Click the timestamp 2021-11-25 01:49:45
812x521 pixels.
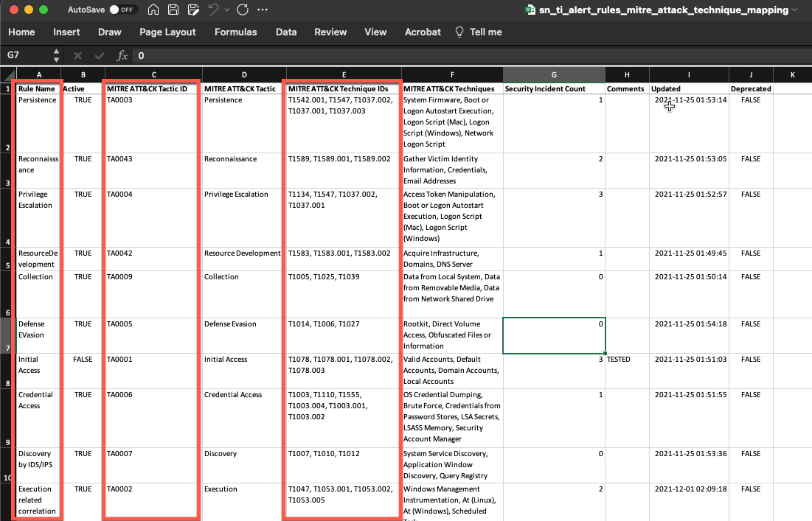690,259
